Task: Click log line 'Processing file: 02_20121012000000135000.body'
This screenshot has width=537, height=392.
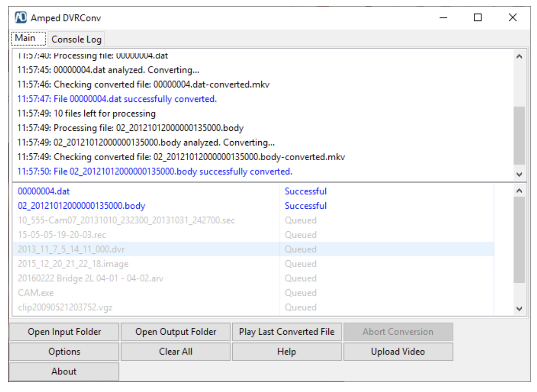Action: pyautogui.click(x=130, y=128)
